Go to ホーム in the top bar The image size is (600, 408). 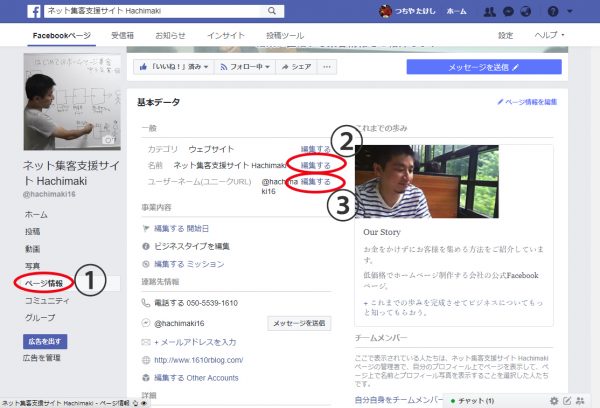456,11
